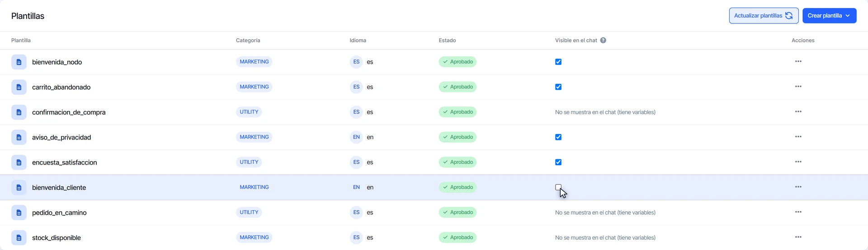Click ES language badge for stock_disponible
This screenshot has height=250, width=868.
point(356,237)
